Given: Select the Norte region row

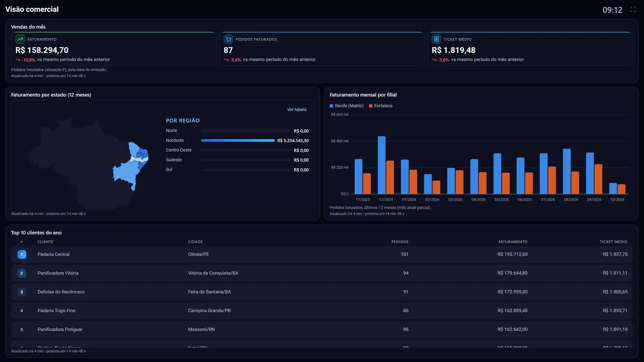Looking at the screenshot, I should (x=237, y=131).
